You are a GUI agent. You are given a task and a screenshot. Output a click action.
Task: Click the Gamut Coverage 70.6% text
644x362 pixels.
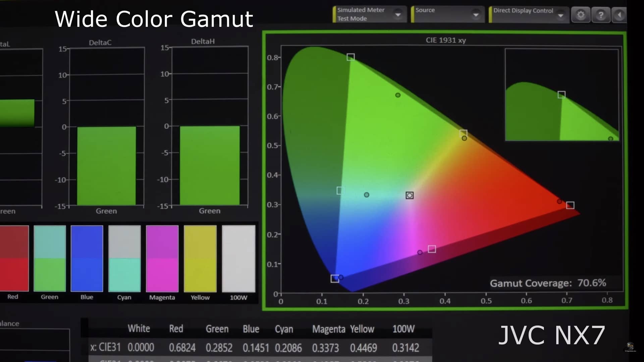pyautogui.click(x=548, y=283)
